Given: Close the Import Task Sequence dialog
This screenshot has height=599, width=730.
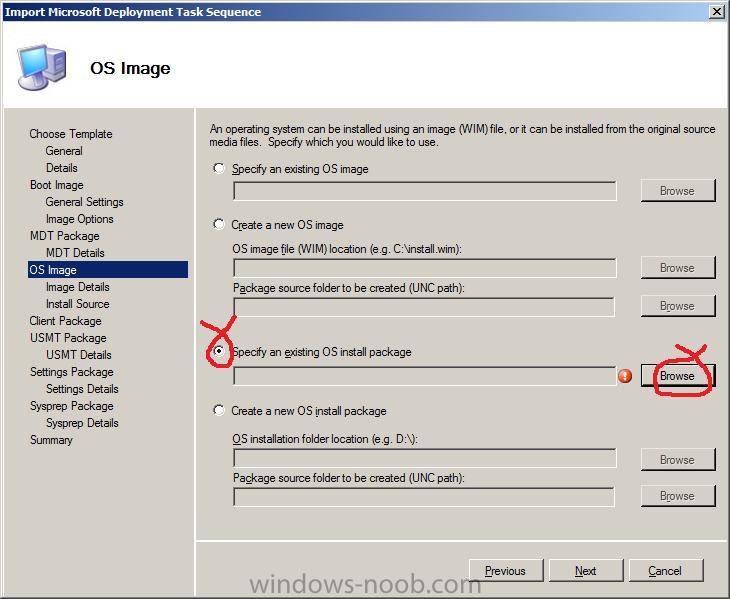Looking at the screenshot, I should (717, 12).
